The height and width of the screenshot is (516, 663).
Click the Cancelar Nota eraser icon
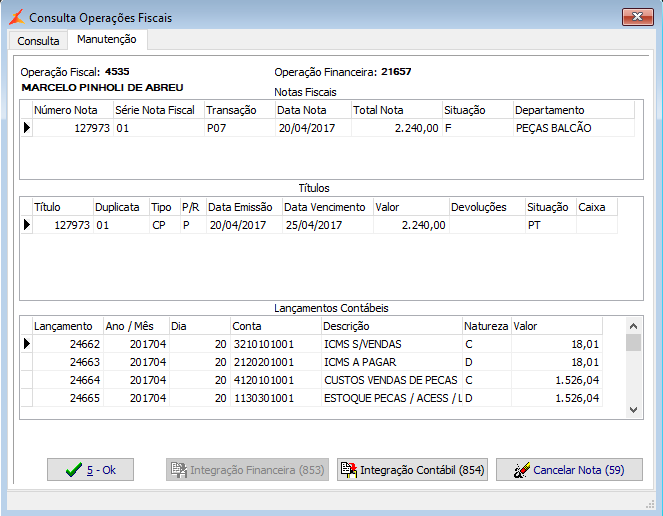521,471
